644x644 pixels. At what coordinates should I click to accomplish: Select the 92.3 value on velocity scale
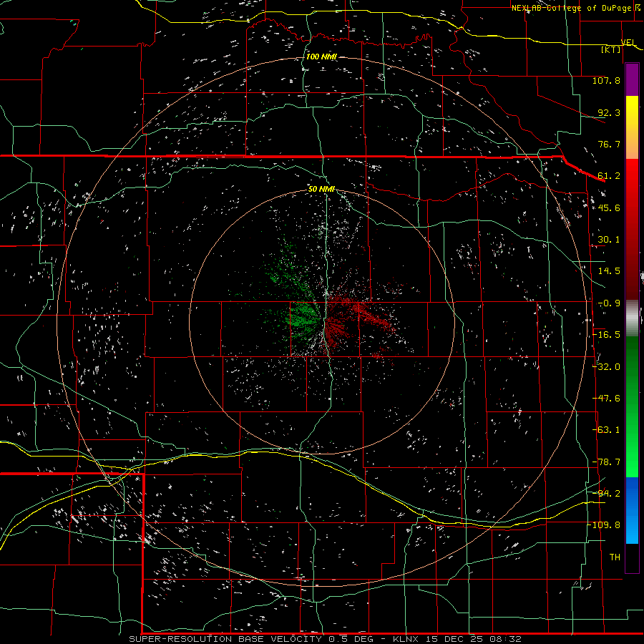(x=609, y=112)
